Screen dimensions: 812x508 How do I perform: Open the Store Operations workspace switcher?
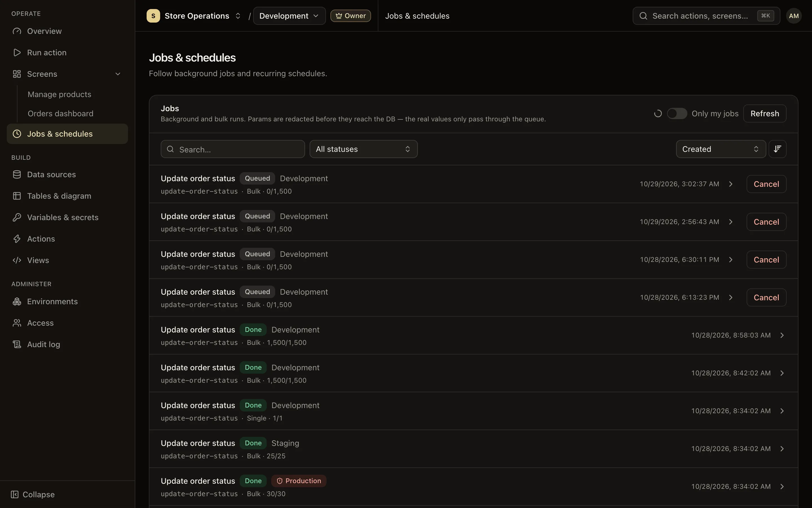click(194, 16)
